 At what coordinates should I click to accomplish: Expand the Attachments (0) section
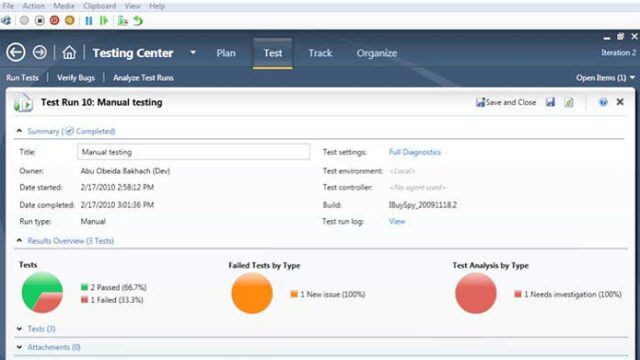(19, 347)
